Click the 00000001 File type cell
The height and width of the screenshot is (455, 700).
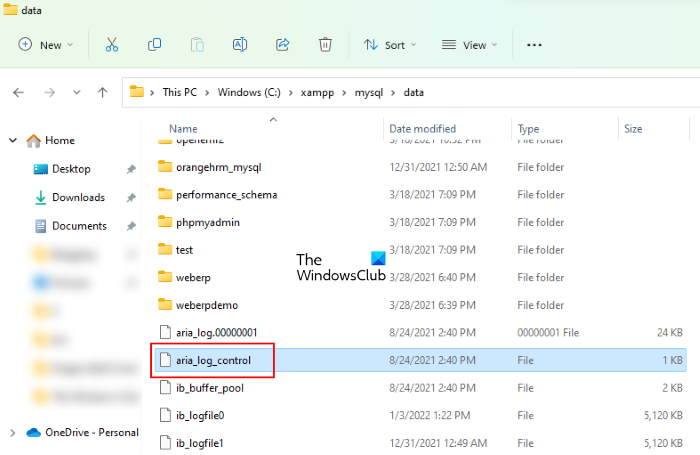tap(548, 333)
